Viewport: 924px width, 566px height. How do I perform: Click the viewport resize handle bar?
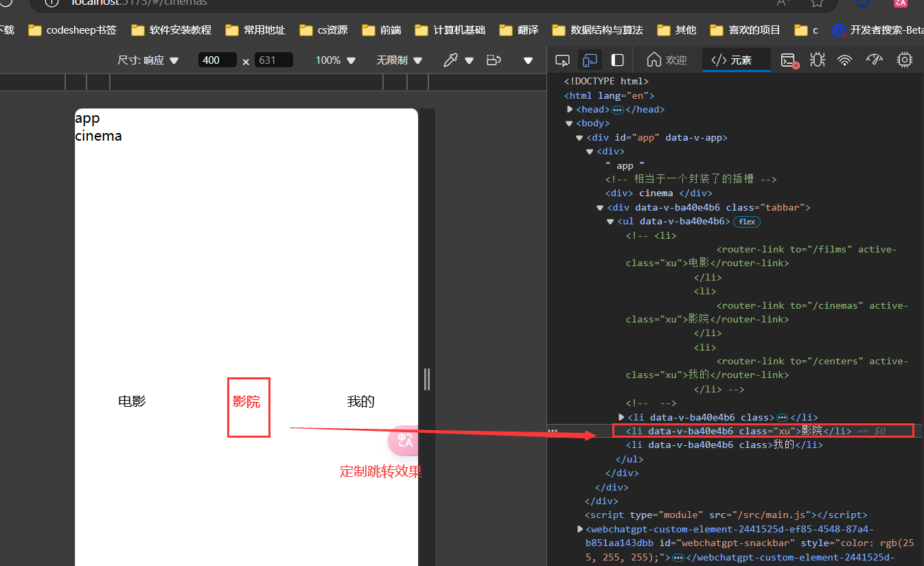pos(427,379)
